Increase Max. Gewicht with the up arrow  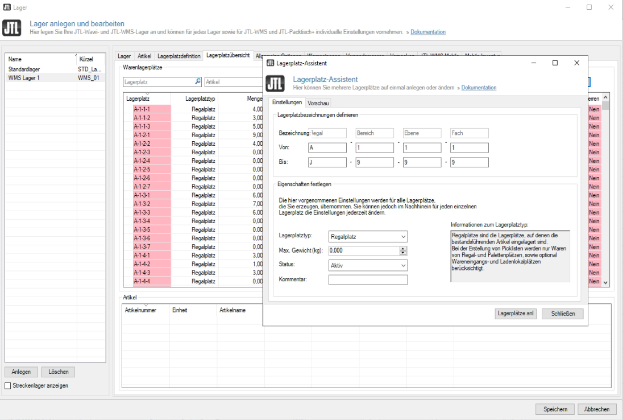click(403, 249)
